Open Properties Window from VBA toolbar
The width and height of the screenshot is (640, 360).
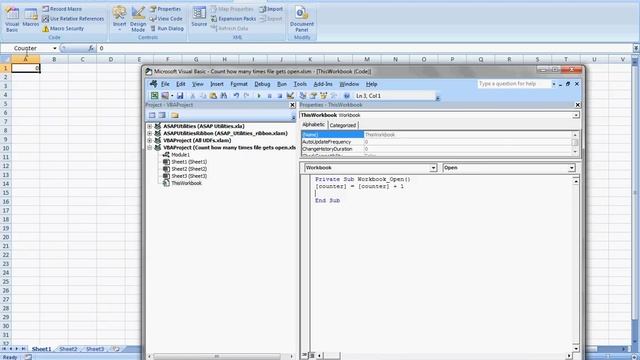(313, 96)
